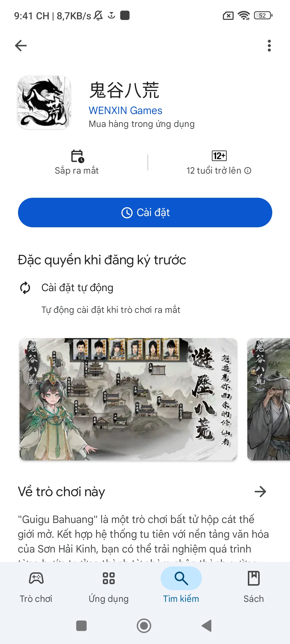Select Cài đặt tự động option
The width and height of the screenshot is (290, 644).
77,288
